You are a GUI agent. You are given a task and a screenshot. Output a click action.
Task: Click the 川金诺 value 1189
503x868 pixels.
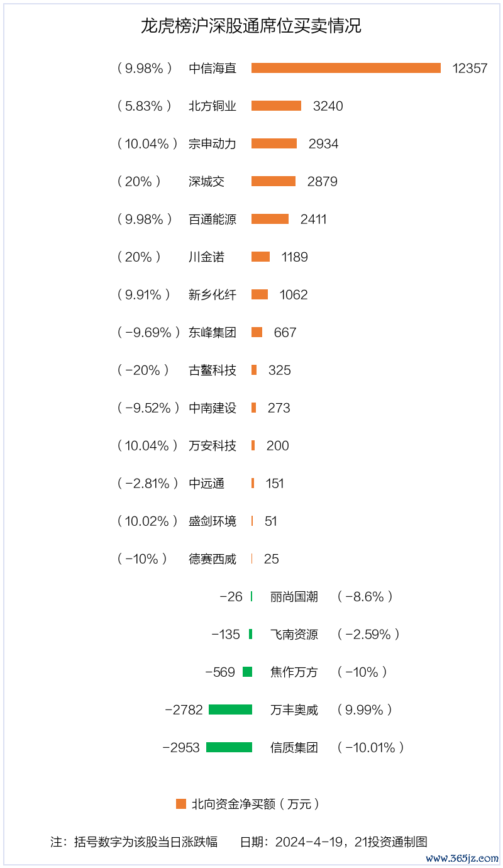click(295, 257)
